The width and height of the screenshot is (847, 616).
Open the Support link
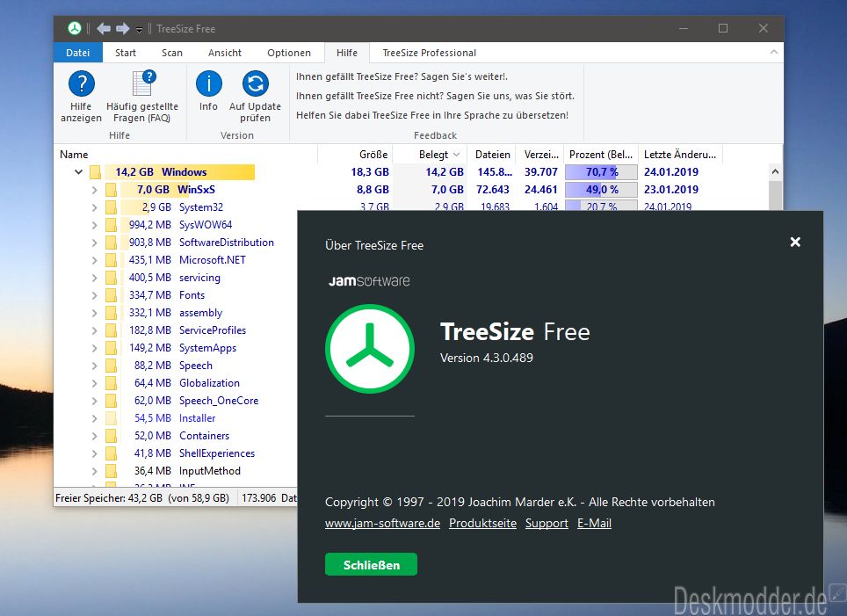coord(547,523)
